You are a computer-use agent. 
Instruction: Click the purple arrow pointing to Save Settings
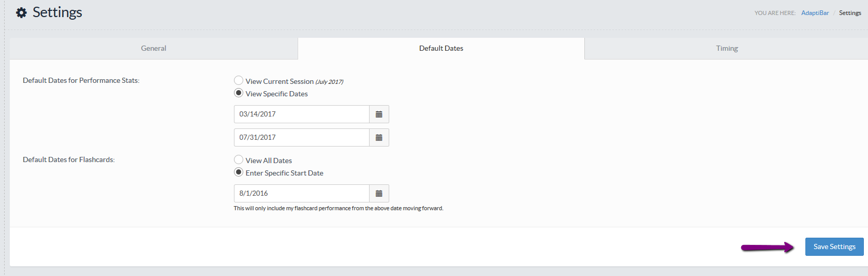click(x=767, y=248)
